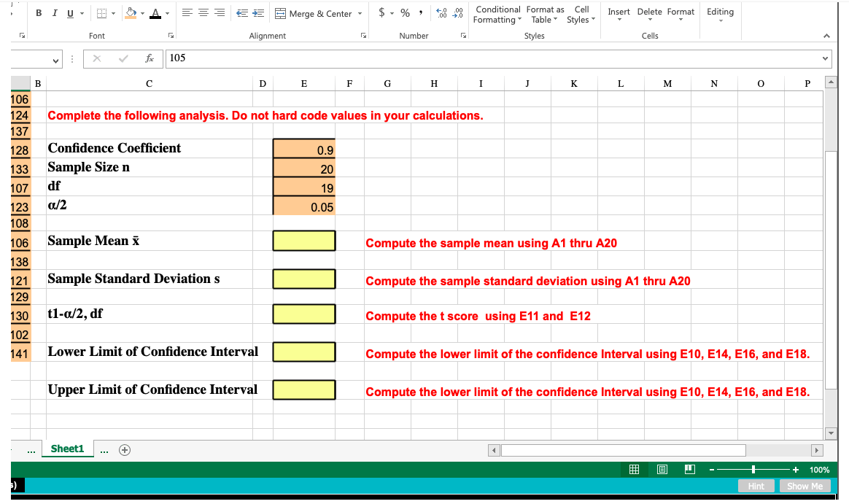Image resolution: width=849 pixels, height=504 pixels.
Task: Open the Cell Styles gallery
Action: [581, 15]
